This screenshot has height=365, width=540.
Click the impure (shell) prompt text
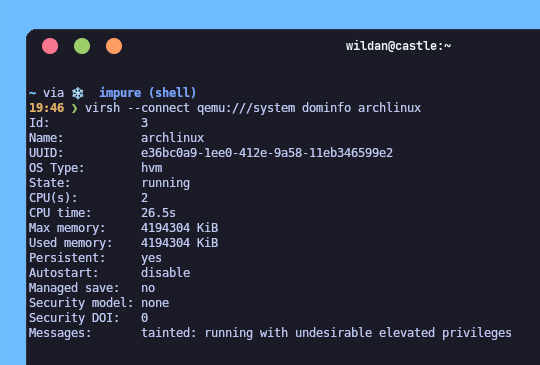tap(148, 93)
